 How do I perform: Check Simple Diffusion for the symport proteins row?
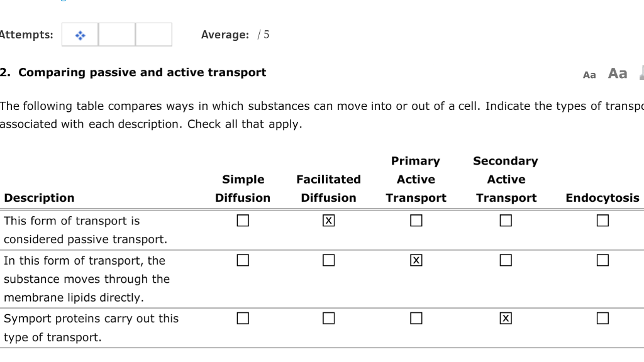(x=243, y=319)
